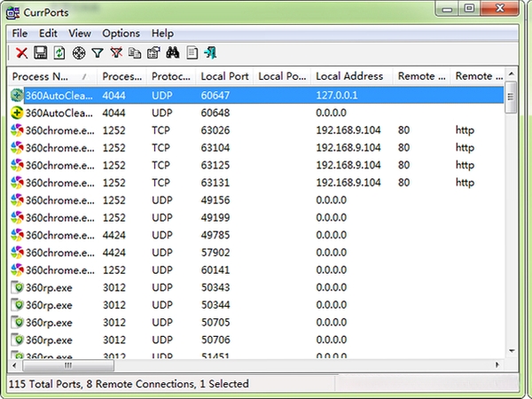
Task: Sort by Local Port column header
Action: tap(224, 76)
